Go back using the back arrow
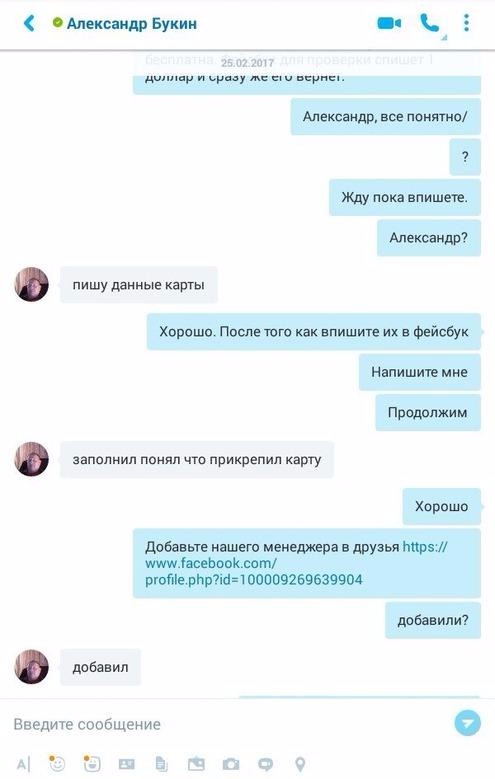This screenshot has height=779, width=495. click(29, 23)
